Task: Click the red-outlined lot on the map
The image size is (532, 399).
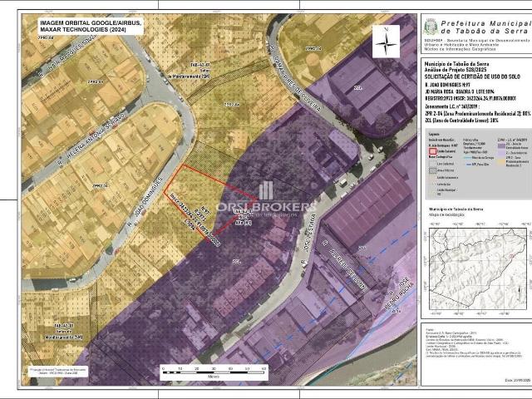Action: click(x=210, y=202)
